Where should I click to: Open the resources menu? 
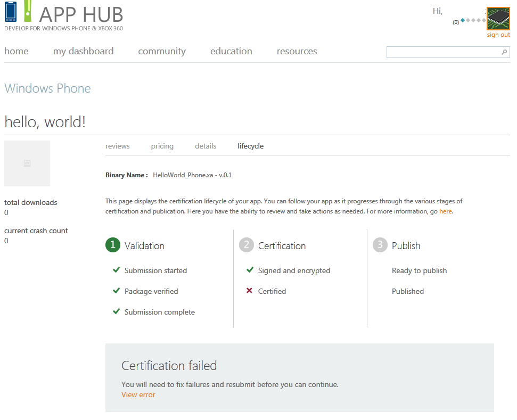[297, 51]
